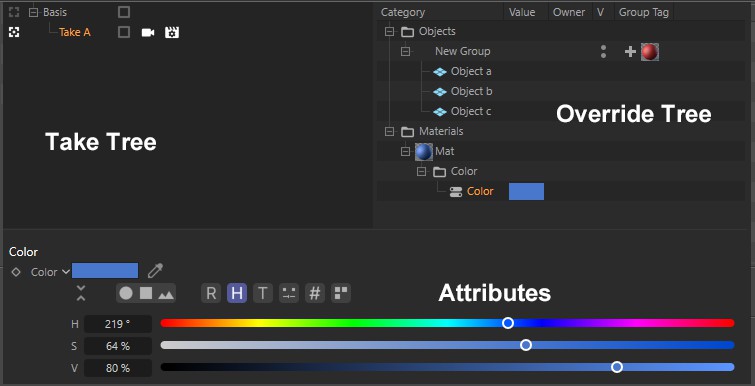The height and width of the screenshot is (386, 755).
Task: Switch to color wheel mode icon
Action: click(126, 293)
